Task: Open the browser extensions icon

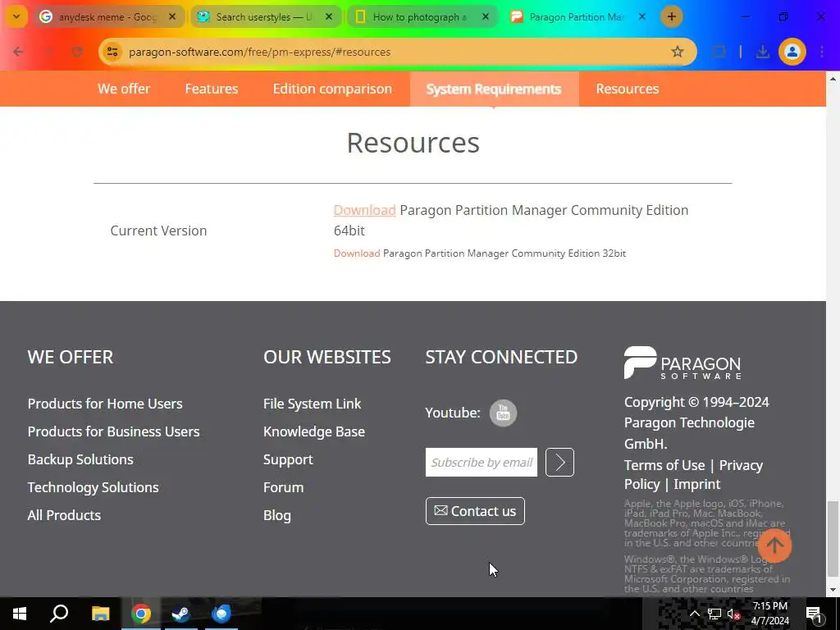Action: (x=719, y=52)
